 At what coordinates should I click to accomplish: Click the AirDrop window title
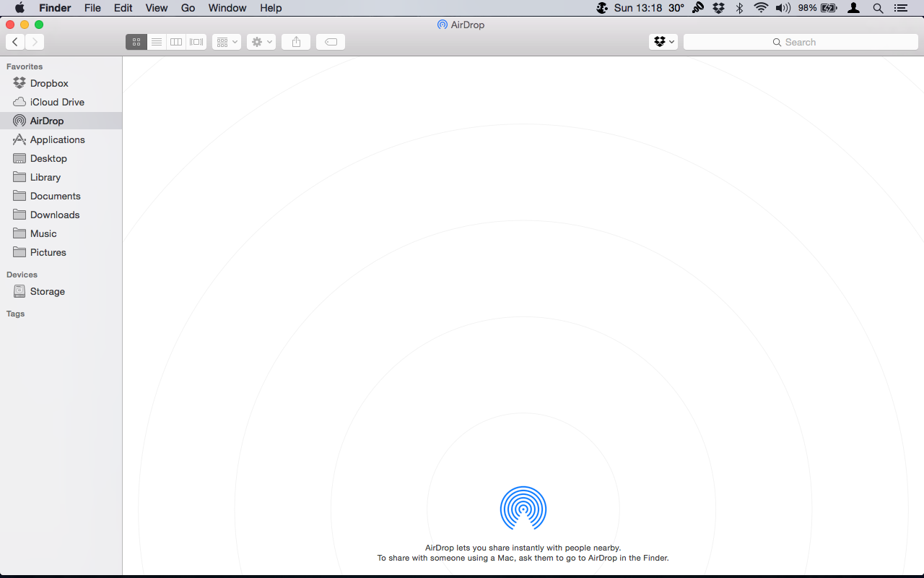click(461, 25)
